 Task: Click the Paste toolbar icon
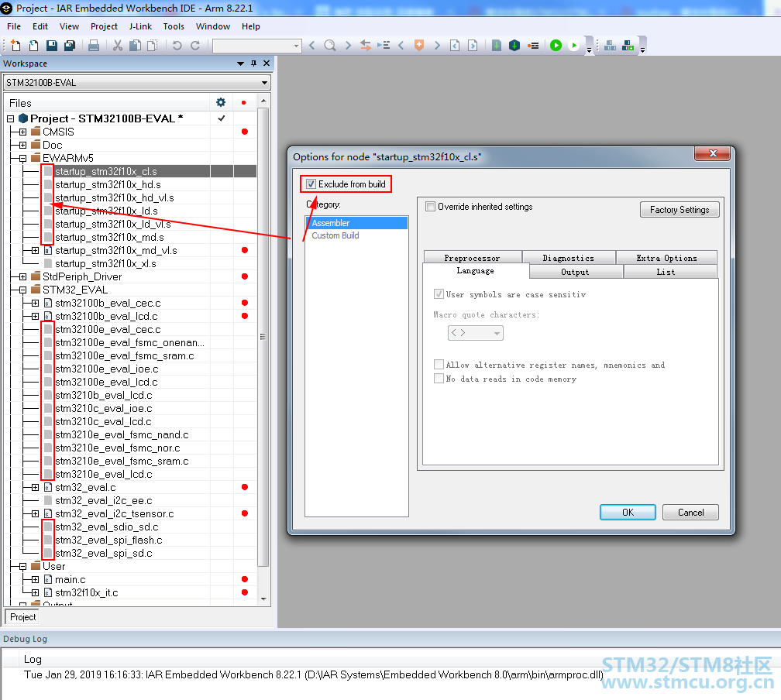tap(153, 46)
